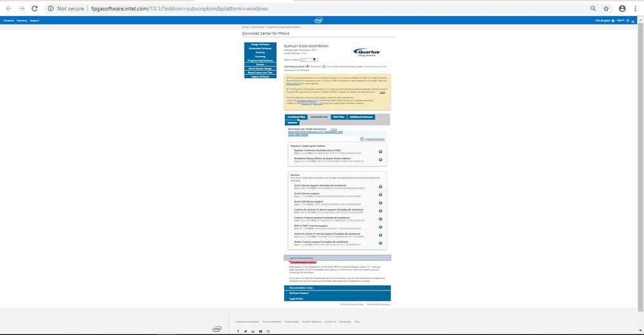The height and width of the screenshot is (335, 644).
Task: Open the Contact Us footer link
Action: click(x=330, y=322)
